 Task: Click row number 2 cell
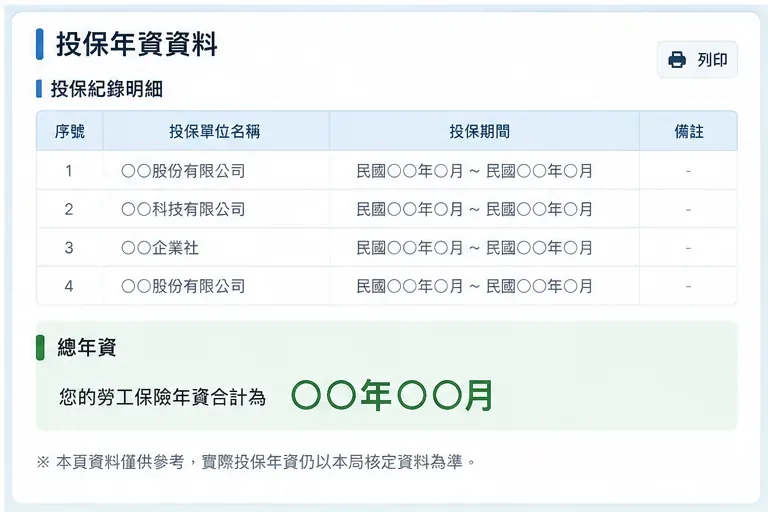point(69,209)
